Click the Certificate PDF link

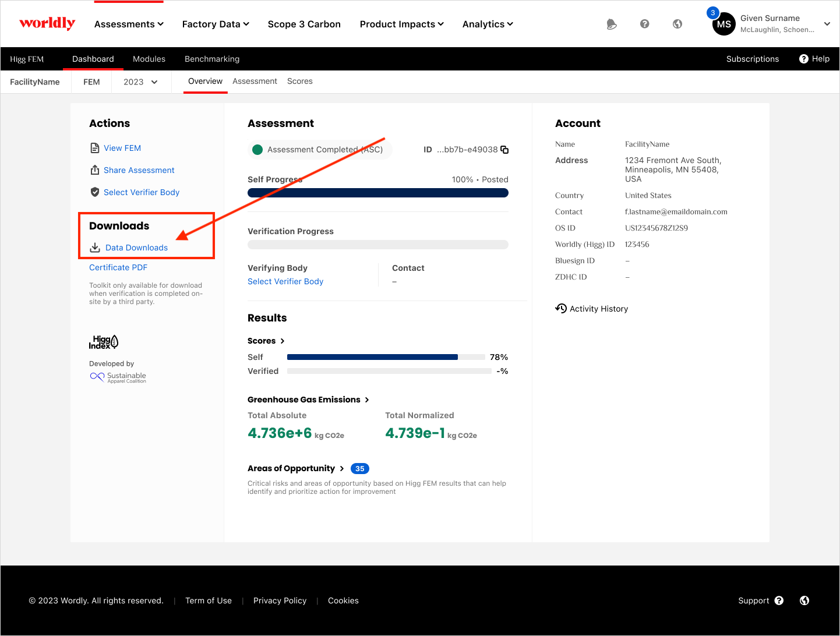pyautogui.click(x=118, y=267)
